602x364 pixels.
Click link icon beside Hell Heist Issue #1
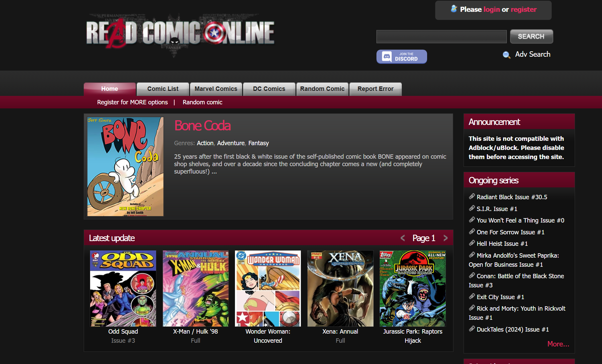472,243
